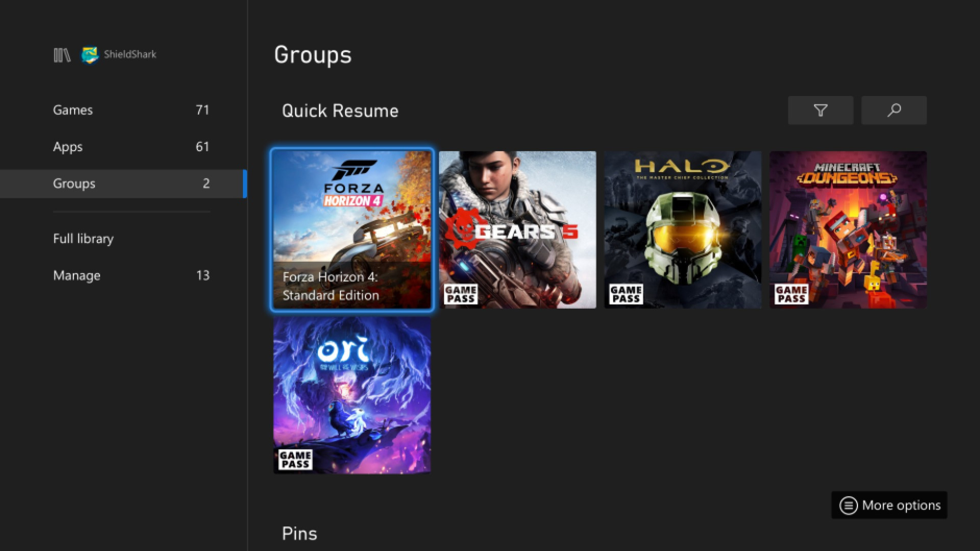Expand the Pins section header
Screen dimensions: 980x551
pos(300,532)
